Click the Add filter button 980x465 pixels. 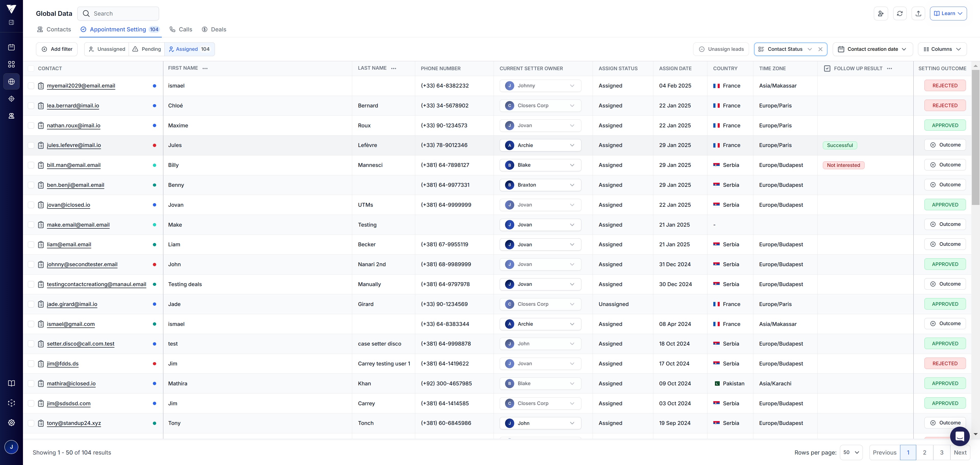tap(57, 49)
